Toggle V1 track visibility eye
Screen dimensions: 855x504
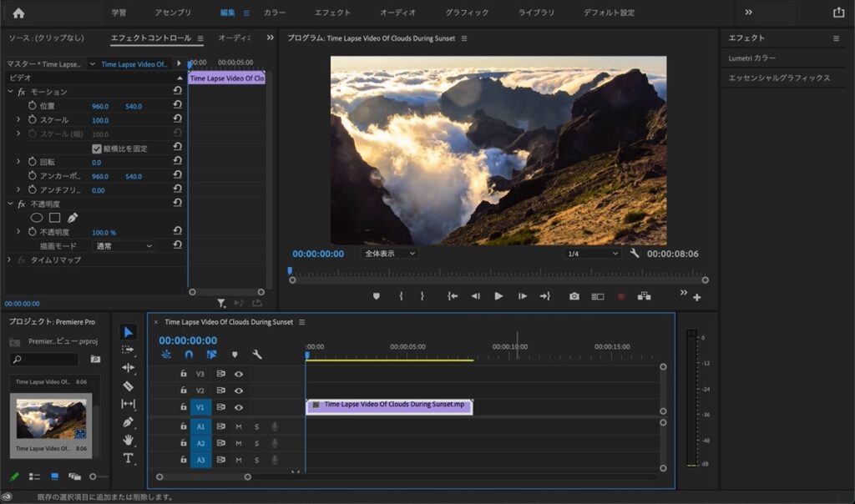(x=238, y=407)
